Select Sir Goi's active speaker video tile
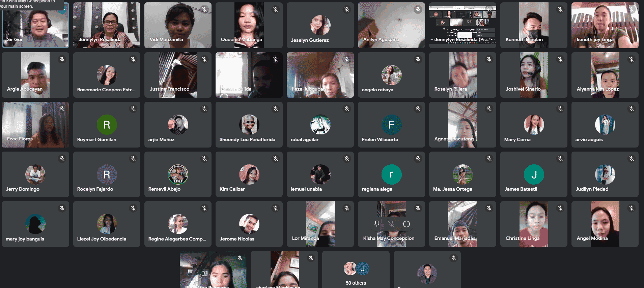Viewport: 644px width, 288px height. tap(35, 25)
